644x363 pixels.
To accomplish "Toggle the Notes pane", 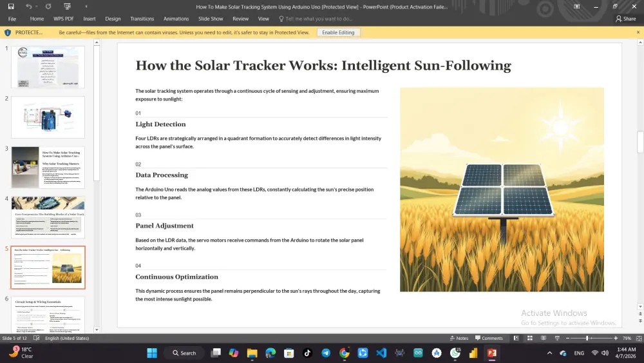I will pos(459,338).
